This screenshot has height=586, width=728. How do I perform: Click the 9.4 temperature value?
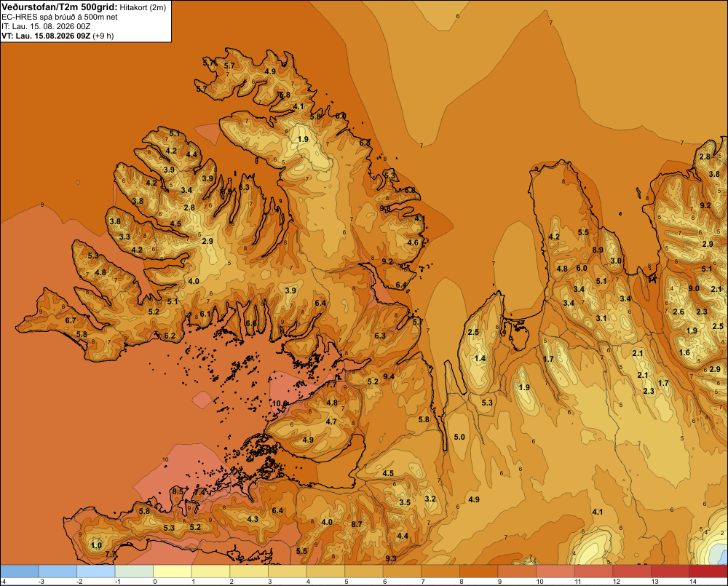[389, 376]
